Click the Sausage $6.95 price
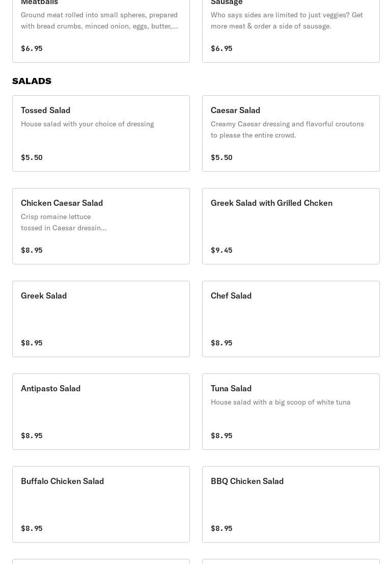This screenshot has width=392, height=564. [x=221, y=48]
